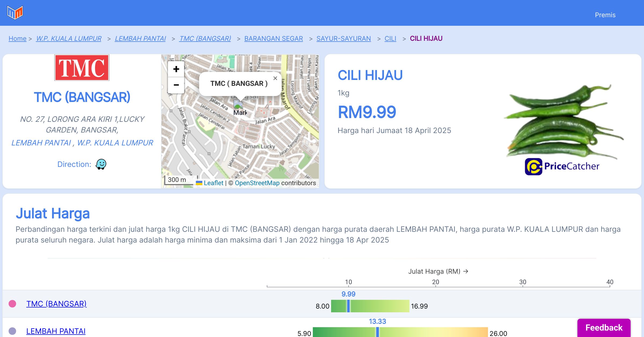The height and width of the screenshot is (337, 644).
Task: Open the Premis menu item
Action: [605, 15]
